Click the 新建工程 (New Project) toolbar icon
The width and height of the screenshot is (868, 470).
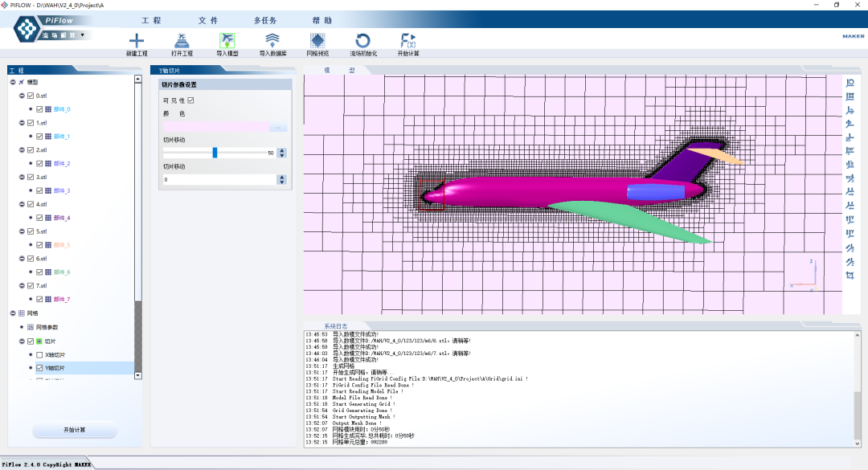(x=137, y=41)
